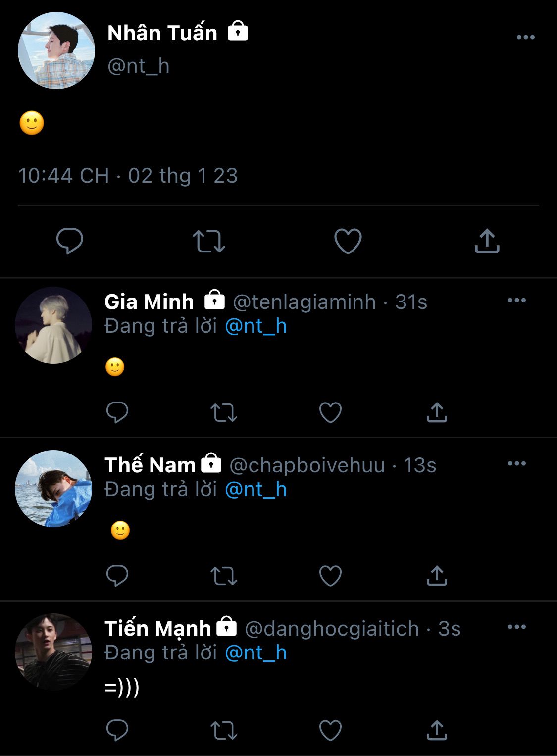
Task: Open Tiến Mạnh's profile by display name
Action: click(157, 629)
